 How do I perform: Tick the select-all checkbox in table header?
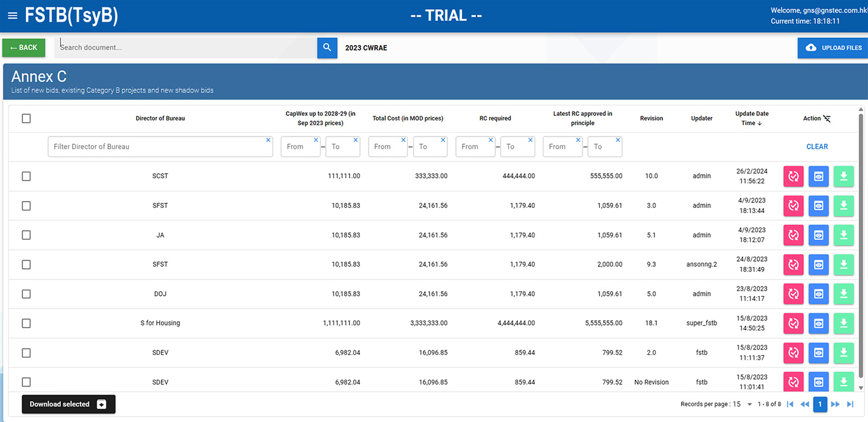coord(26,119)
